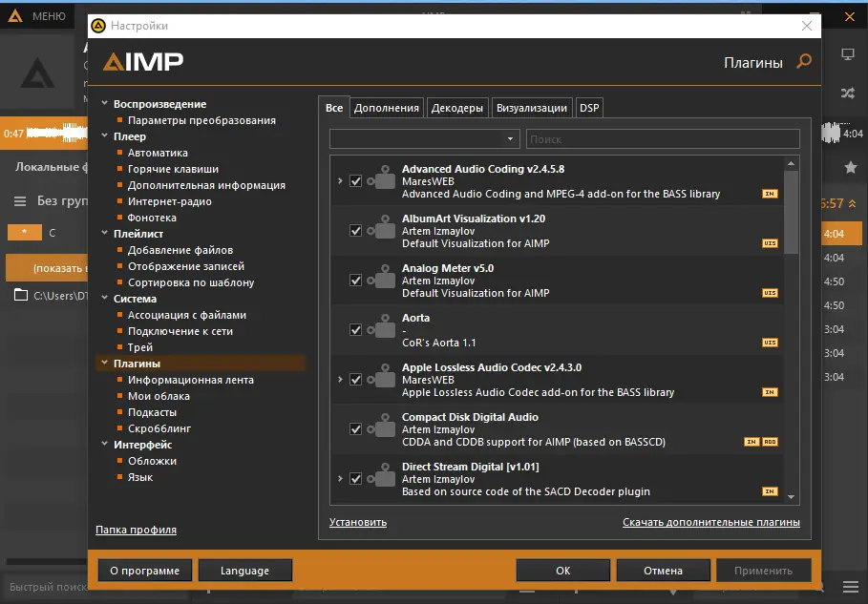Screen dimensions: 868x604
Task: Confirm settings with the OK button
Action: point(563,571)
